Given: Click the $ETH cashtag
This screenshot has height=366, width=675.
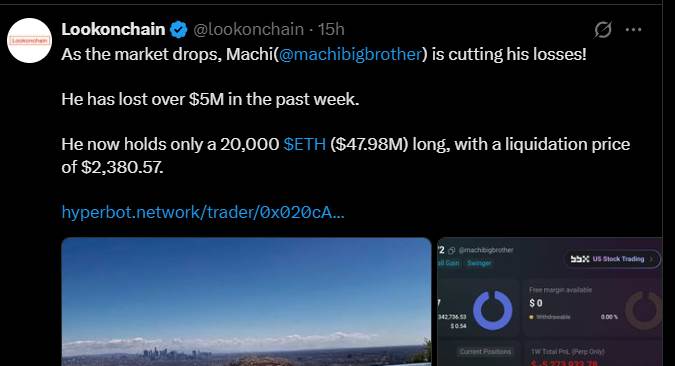Looking at the screenshot, I should click(x=304, y=144).
